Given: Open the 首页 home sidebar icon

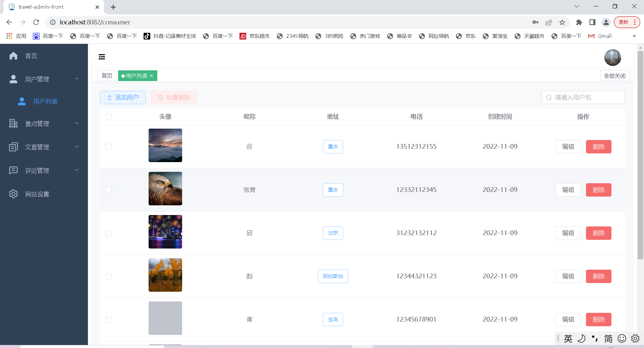Looking at the screenshot, I should [x=13, y=56].
